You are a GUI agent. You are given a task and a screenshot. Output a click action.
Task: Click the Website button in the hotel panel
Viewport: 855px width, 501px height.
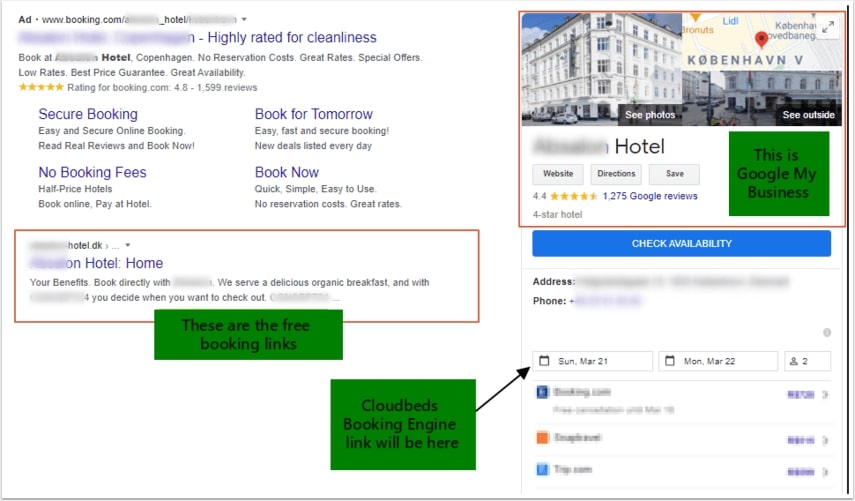(557, 174)
